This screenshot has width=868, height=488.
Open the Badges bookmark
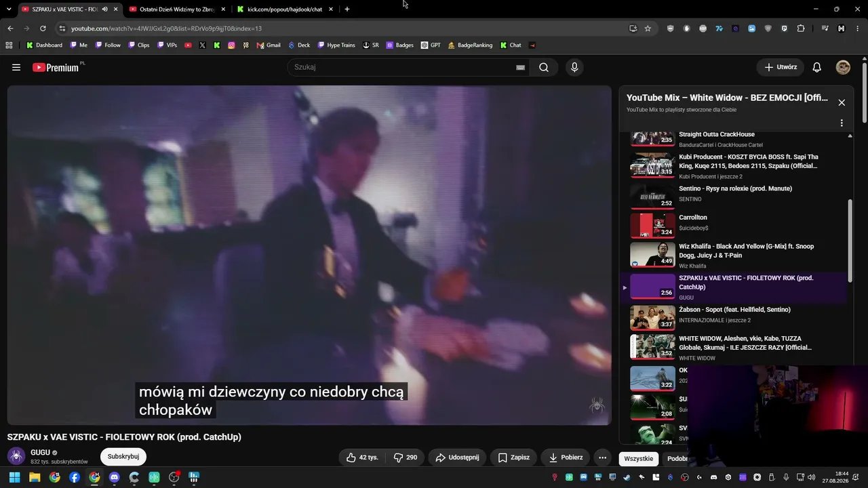(x=399, y=45)
